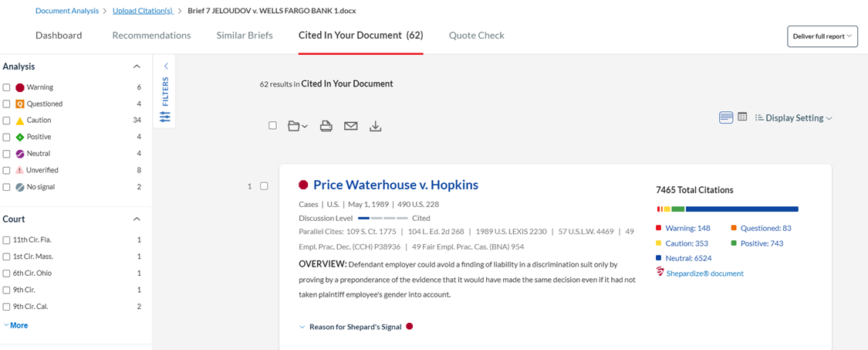
Task: Click red warning signal beside Price Waterhouse
Action: click(x=303, y=185)
